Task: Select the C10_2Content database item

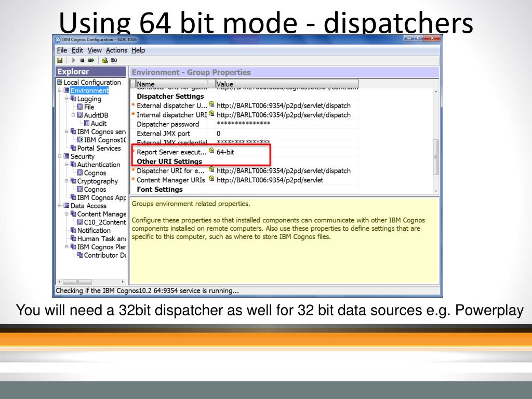Action: [x=105, y=222]
